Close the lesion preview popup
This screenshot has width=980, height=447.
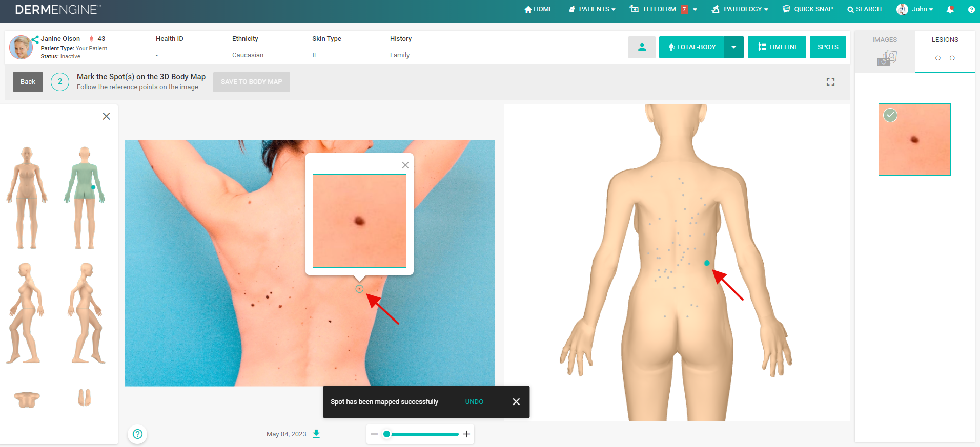[x=405, y=165]
